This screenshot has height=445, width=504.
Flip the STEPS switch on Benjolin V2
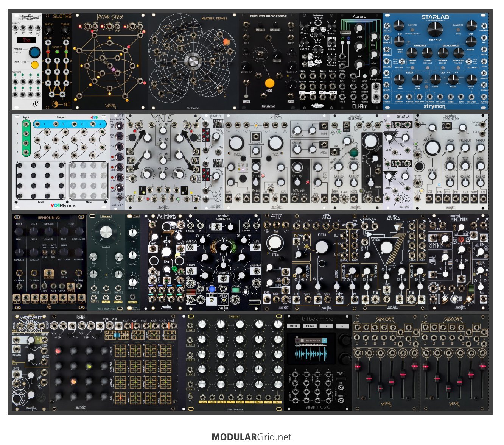coord(44,252)
